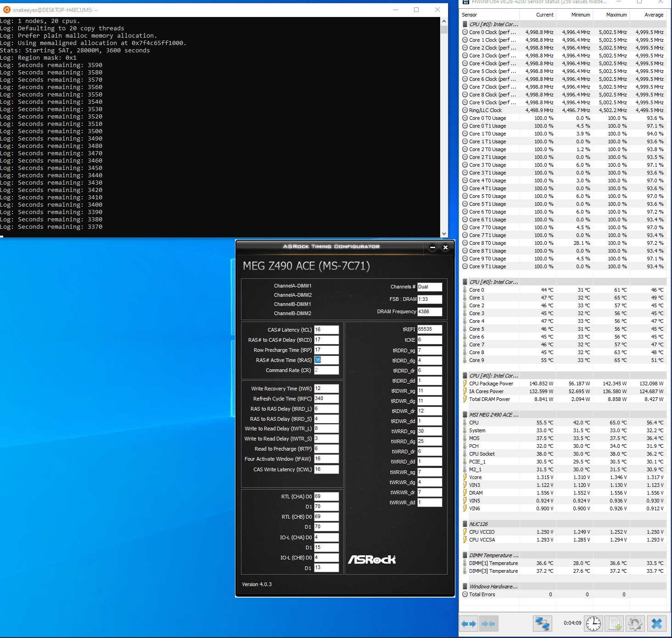Click the lightning icon beside CPU VCCSA row
672x638 pixels.
tap(465, 540)
